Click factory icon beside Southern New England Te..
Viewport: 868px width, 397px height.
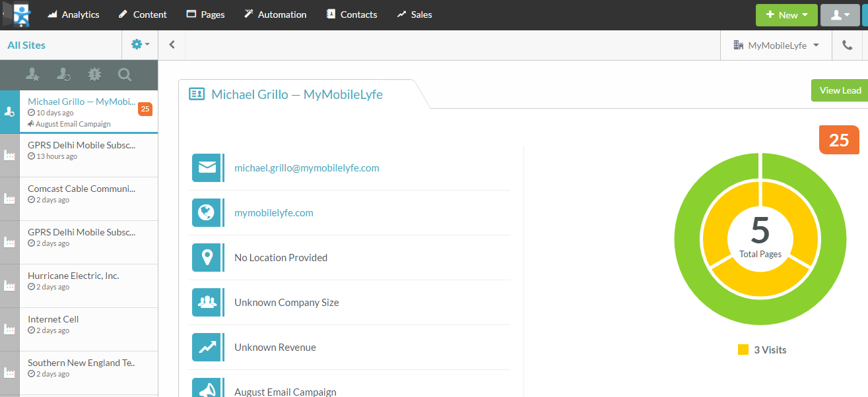(9, 373)
